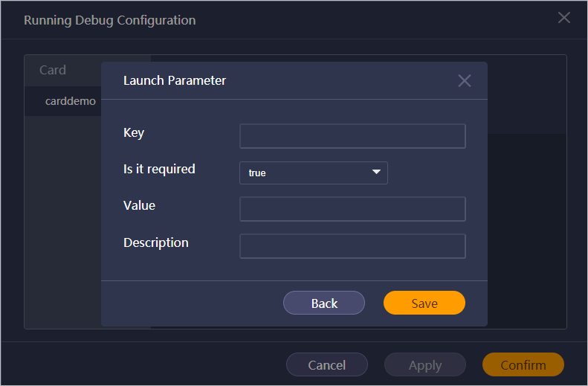Click the Value input field

point(352,209)
